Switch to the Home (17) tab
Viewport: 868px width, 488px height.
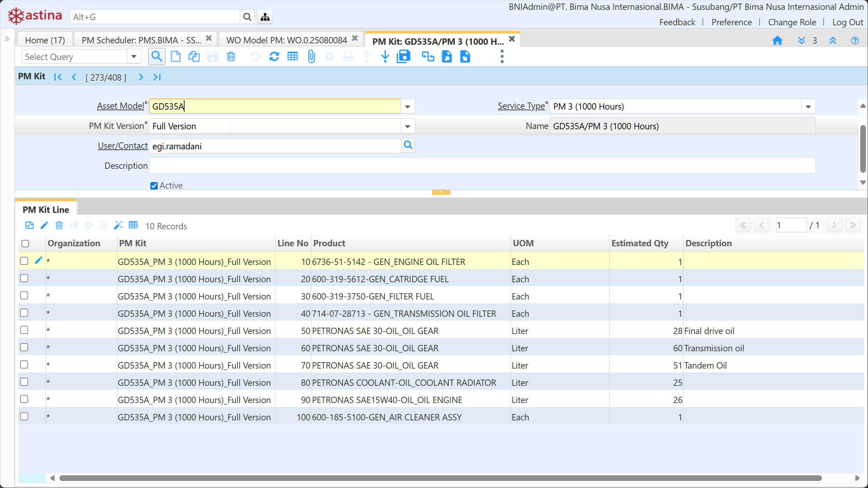pyautogui.click(x=45, y=40)
